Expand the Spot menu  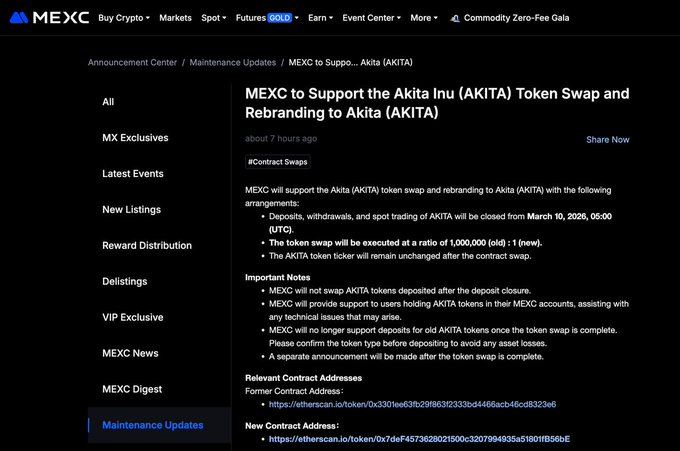tap(213, 18)
